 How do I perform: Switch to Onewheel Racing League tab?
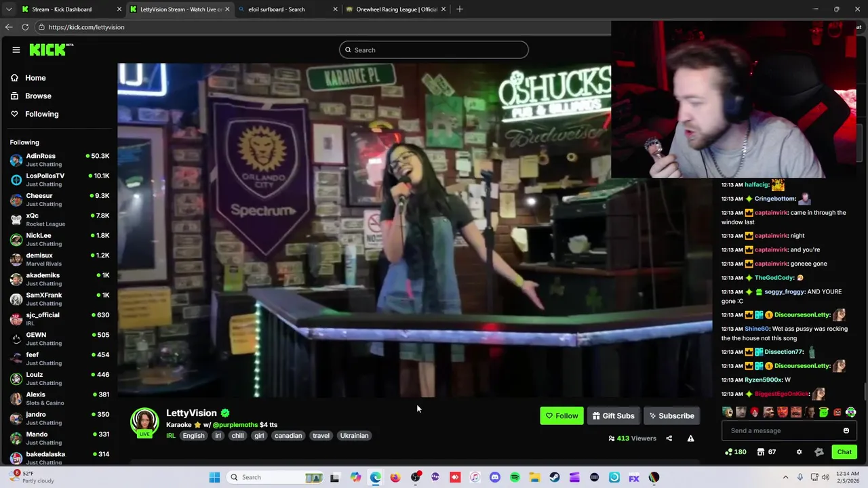pyautogui.click(x=395, y=9)
